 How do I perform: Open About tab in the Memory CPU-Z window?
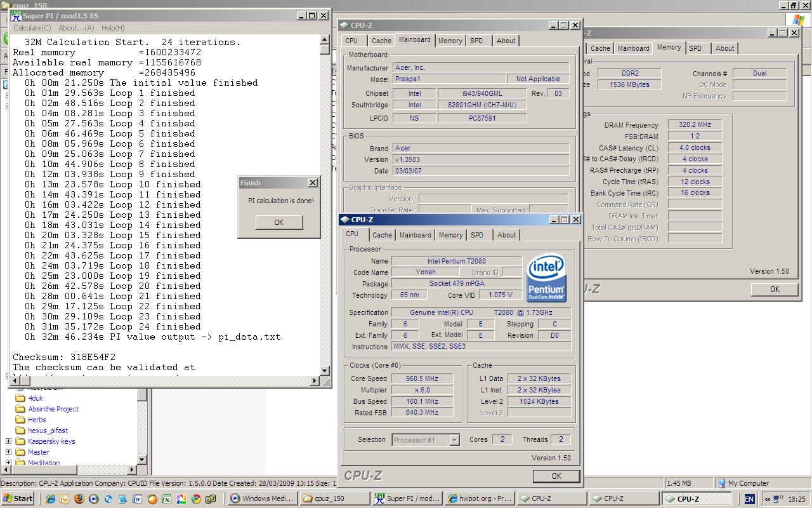coord(724,48)
